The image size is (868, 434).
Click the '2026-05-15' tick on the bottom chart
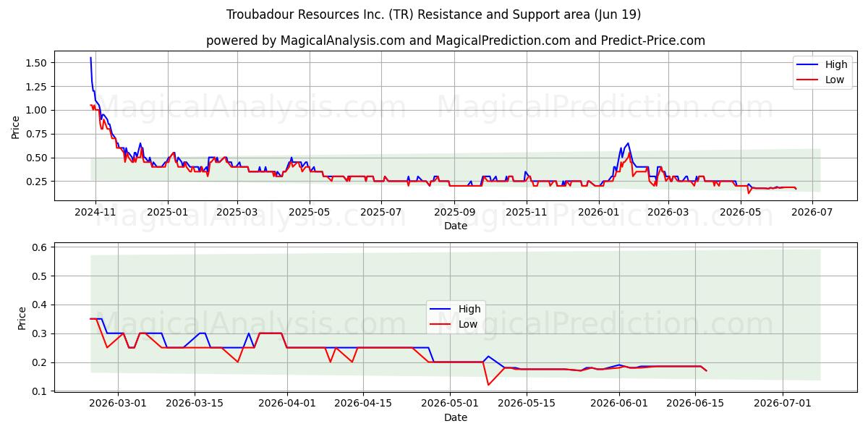coord(528,404)
